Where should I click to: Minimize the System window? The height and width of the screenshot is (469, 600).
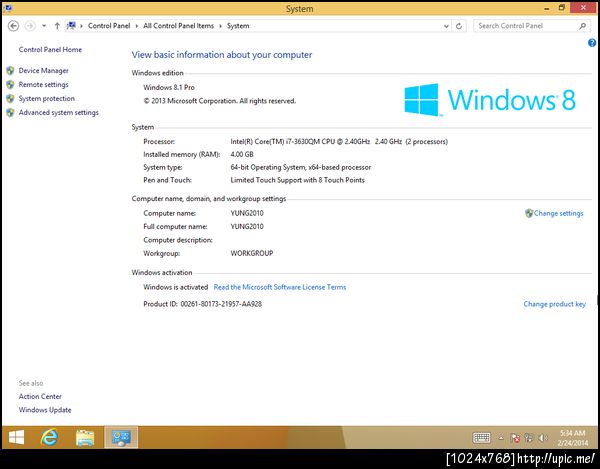pos(547,8)
